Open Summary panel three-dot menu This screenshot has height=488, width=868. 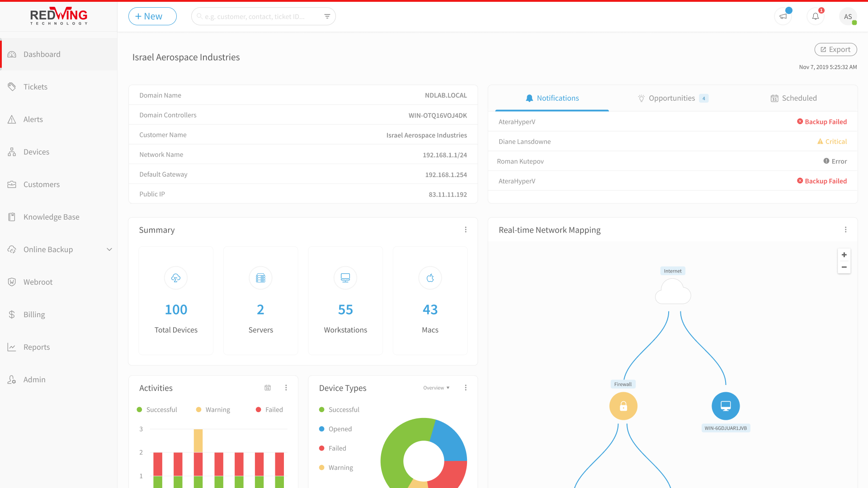[466, 230]
